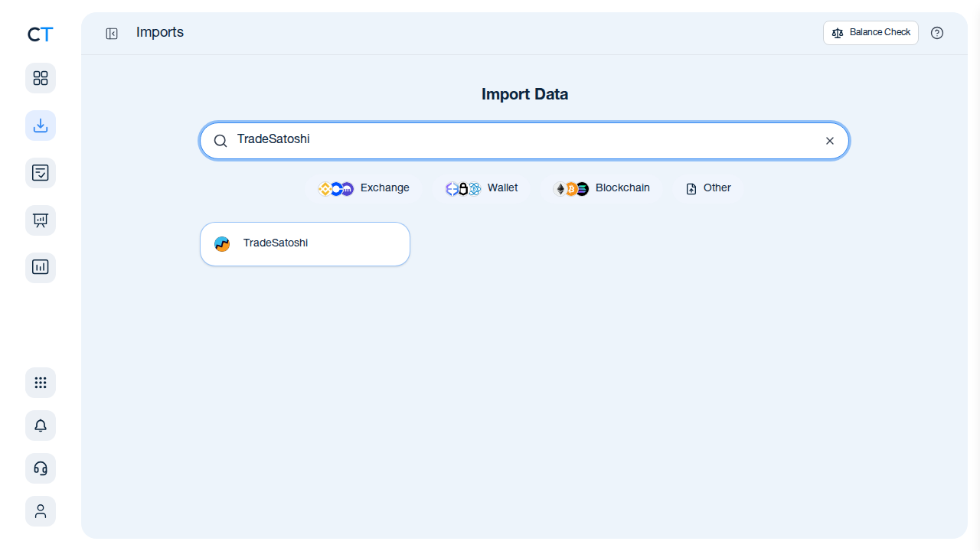The width and height of the screenshot is (980, 551).
Task: Select the TradeSatoshi result card
Action: [x=305, y=244]
